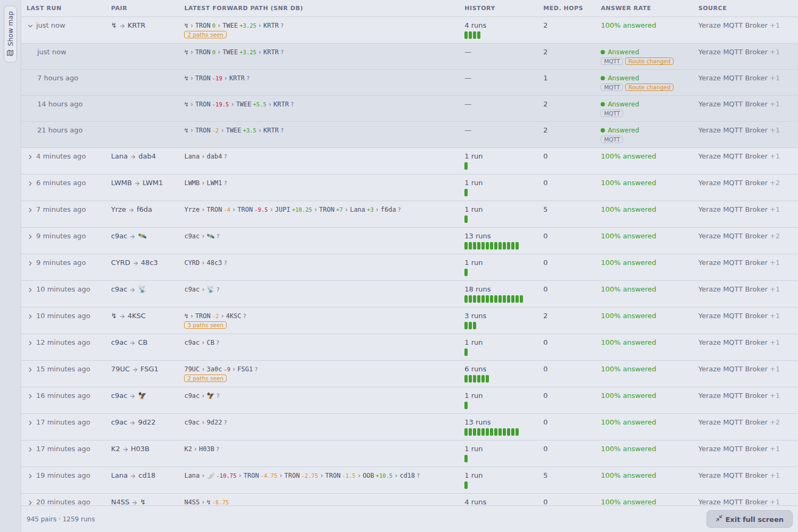Image resolution: width=798 pixels, height=532 pixels.
Task: Click the eagle emoji in the forward path column
Action: [211, 396]
